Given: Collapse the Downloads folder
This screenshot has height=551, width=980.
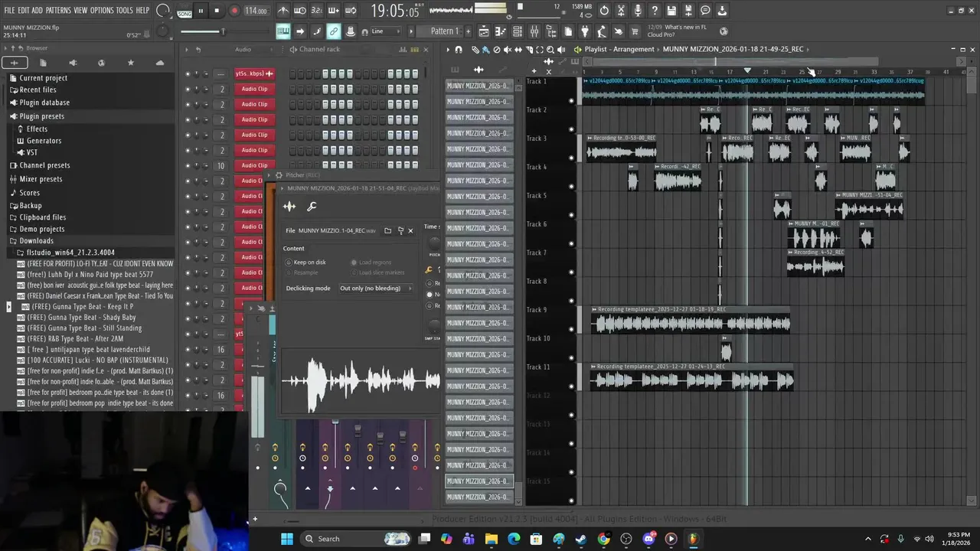Looking at the screenshot, I should pos(37,241).
